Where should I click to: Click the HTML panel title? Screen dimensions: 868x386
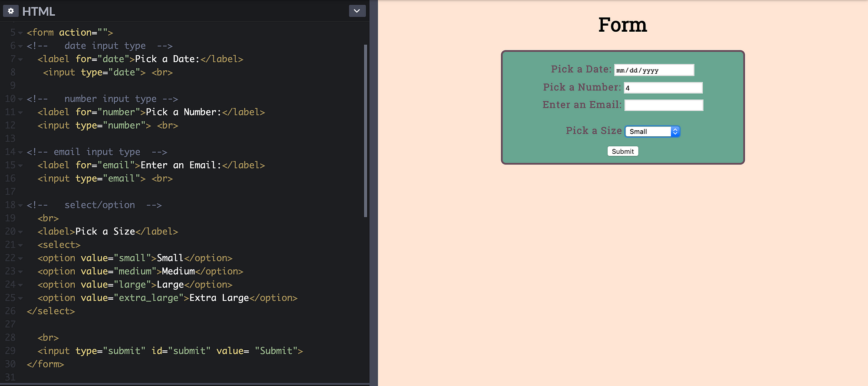coord(39,11)
